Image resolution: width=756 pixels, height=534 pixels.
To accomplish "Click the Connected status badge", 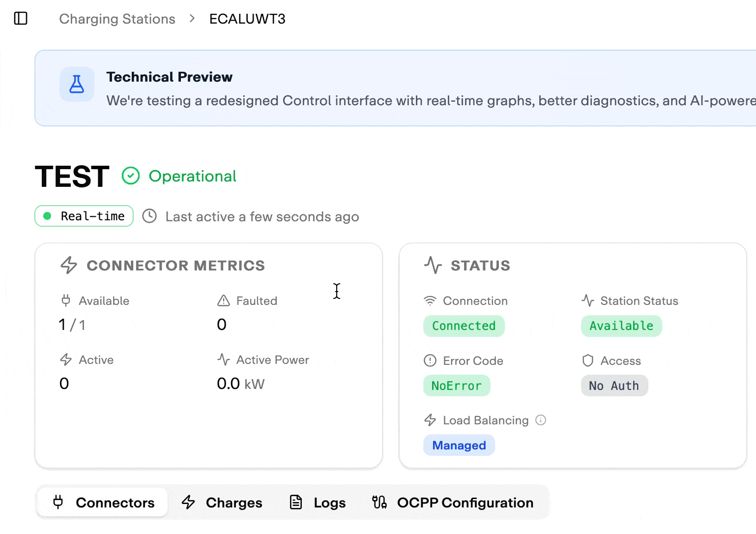I will pyautogui.click(x=464, y=326).
